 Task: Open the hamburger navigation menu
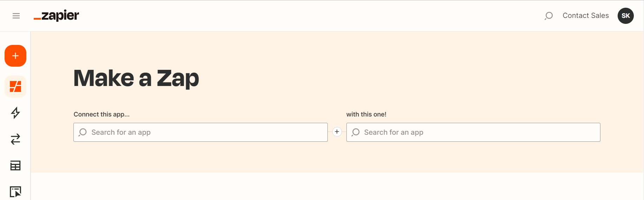[16, 16]
